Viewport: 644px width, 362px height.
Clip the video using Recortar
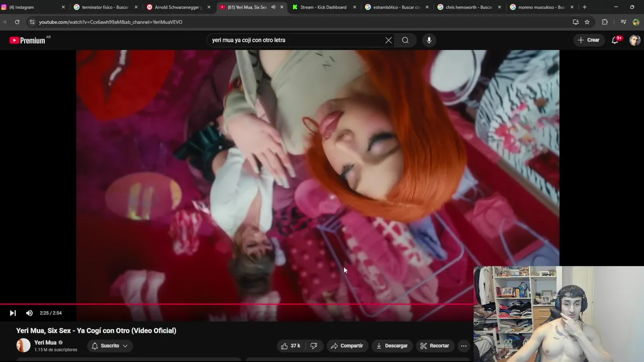(435, 345)
